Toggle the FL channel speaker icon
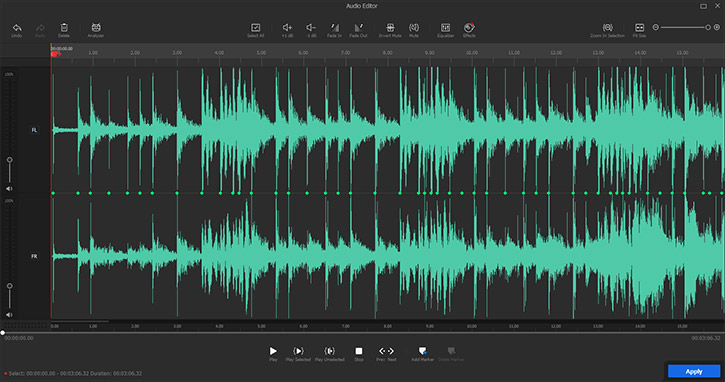This screenshot has width=725, height=382. click(9, 189)
